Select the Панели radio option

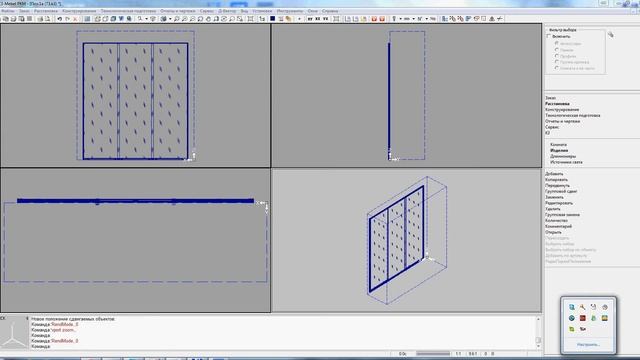pos(557,49)
